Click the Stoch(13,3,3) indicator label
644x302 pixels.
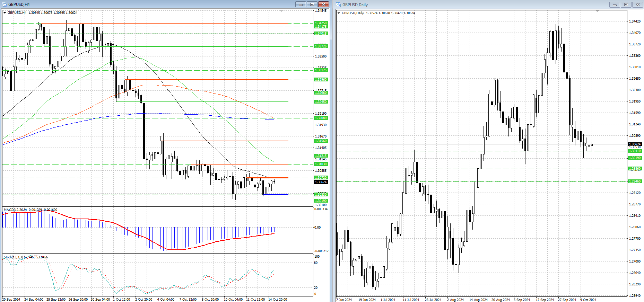tap(26, 257)
